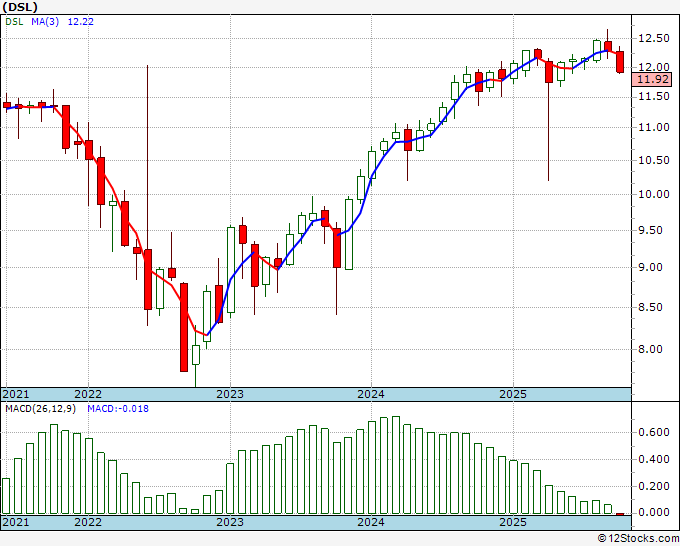The image size is (680, 546).
Task: Click 2023 on the price chart timeline
Action: (230, 394)
